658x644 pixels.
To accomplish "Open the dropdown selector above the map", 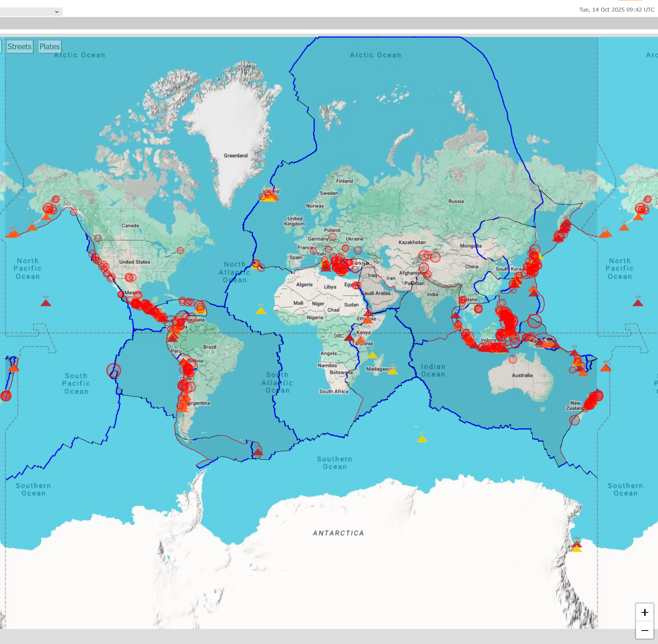I will 31,12.
